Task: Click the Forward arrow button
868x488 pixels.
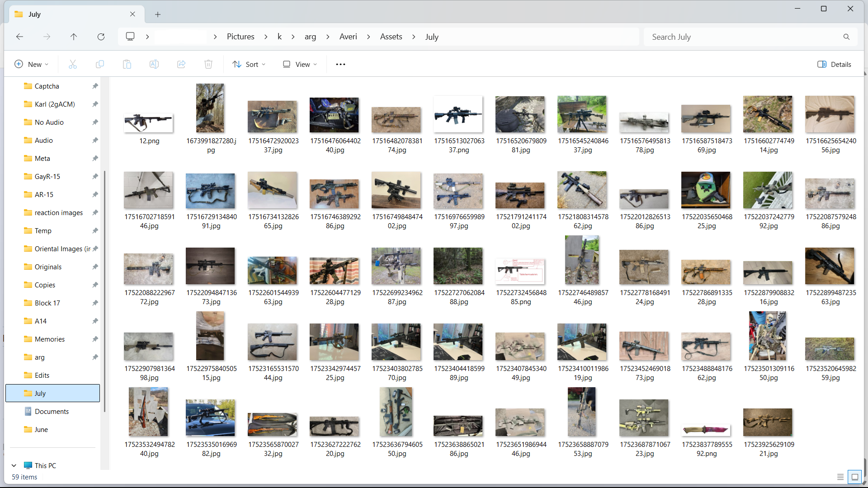Action: coord(47,37)
